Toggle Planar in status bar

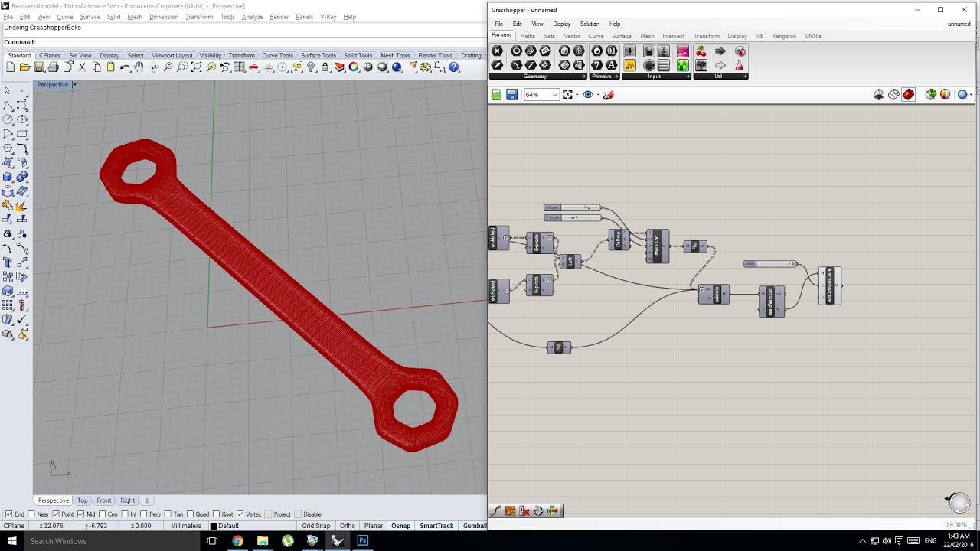374,526
